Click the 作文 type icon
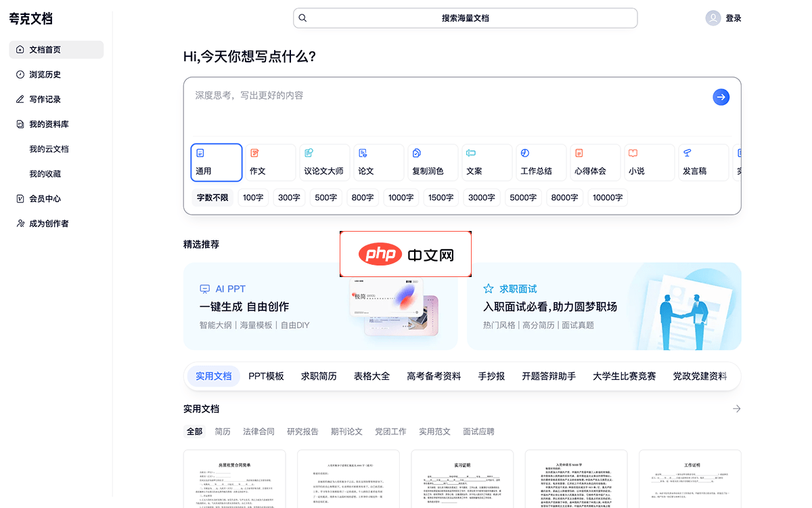Image resolution: width=812 pixels, height=508 pixels. 254,153
